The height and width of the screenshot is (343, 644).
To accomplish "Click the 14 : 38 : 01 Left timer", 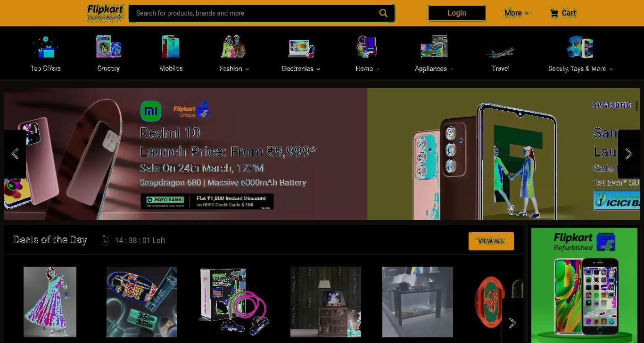I will pos(140,241).
